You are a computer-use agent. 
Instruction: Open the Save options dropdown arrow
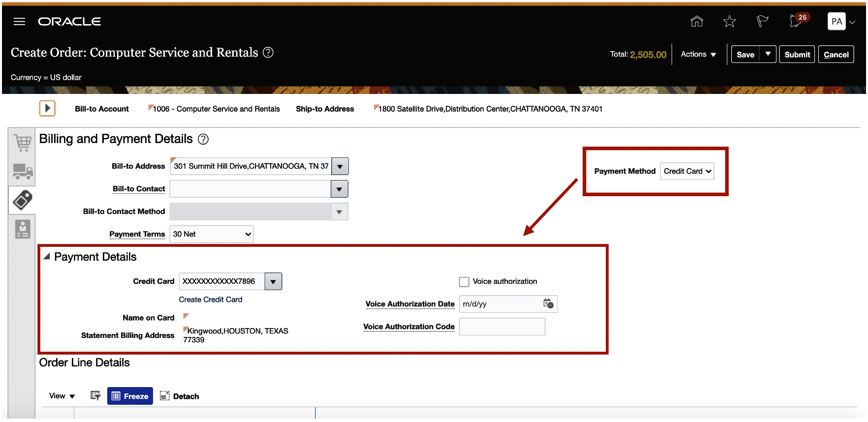pos(768,54)
